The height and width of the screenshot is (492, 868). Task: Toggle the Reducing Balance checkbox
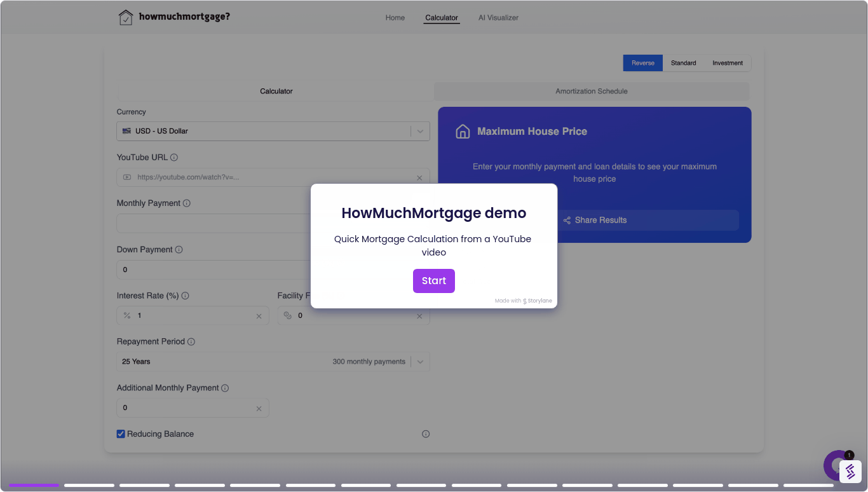click(x=121, y=434)
